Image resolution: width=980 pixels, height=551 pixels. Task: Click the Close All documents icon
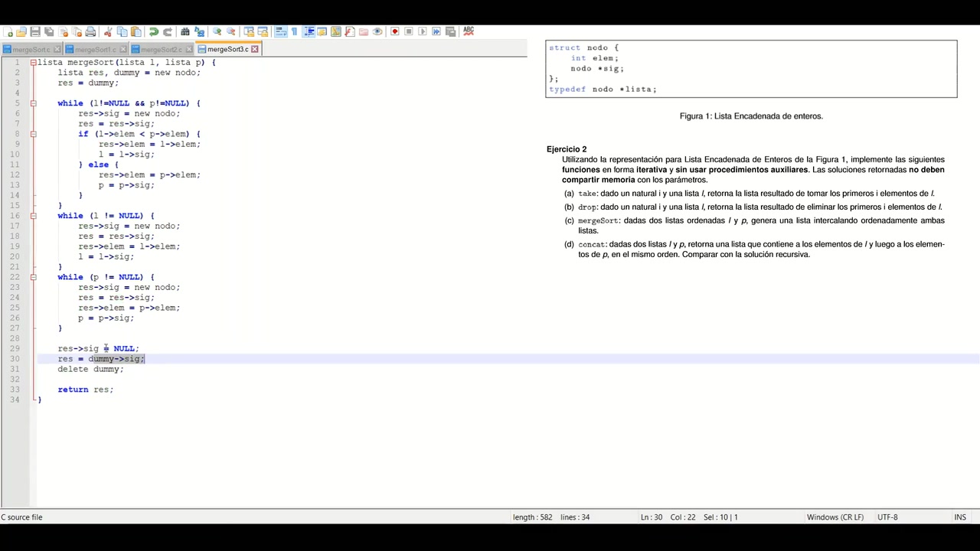click(77, 31)
